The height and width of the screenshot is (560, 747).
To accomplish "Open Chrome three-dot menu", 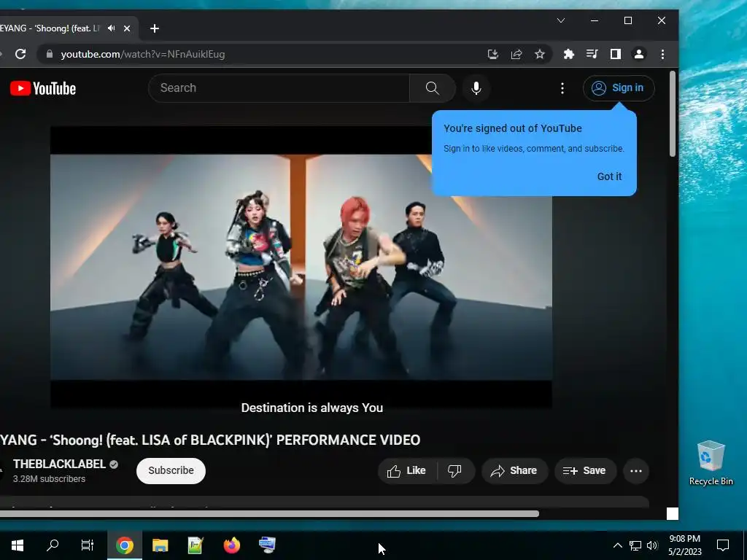I will click(662, 54).
